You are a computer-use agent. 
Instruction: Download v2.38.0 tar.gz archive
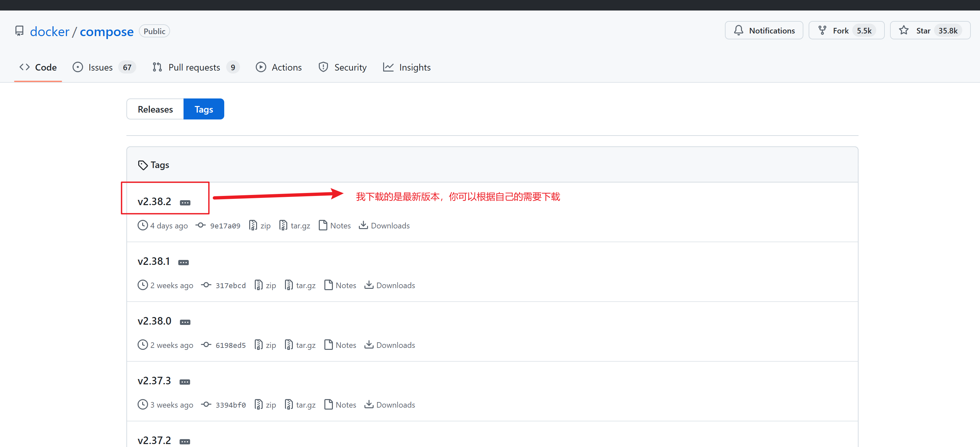click(300, 345)
